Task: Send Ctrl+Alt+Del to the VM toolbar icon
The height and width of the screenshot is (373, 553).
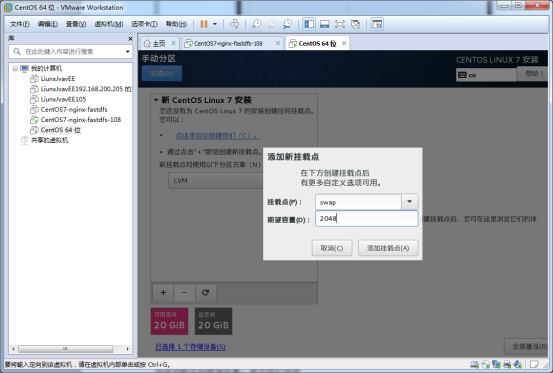Action: pos(235,24)
